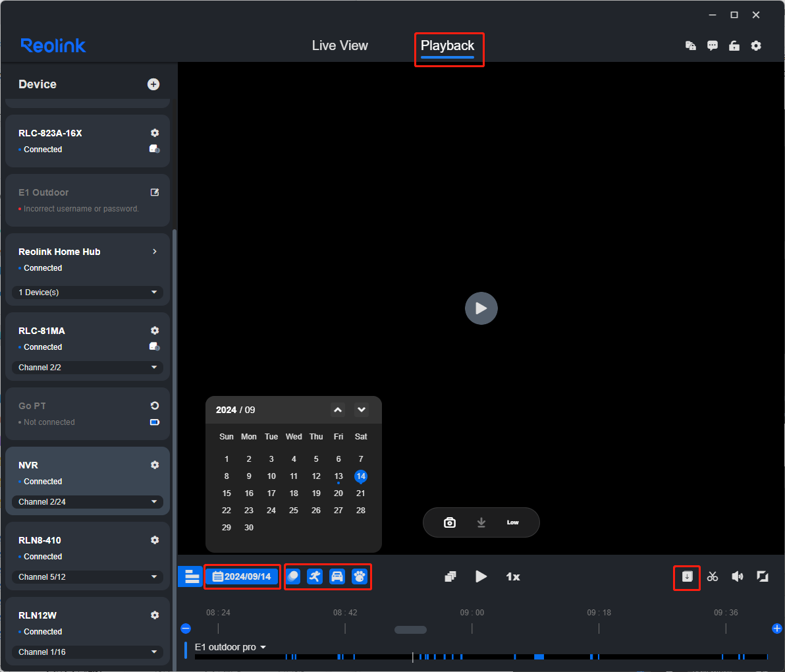Screen dimensions: 785x672
Task: Click storage icon on RLC-81MA card
Action: (155, 347)
